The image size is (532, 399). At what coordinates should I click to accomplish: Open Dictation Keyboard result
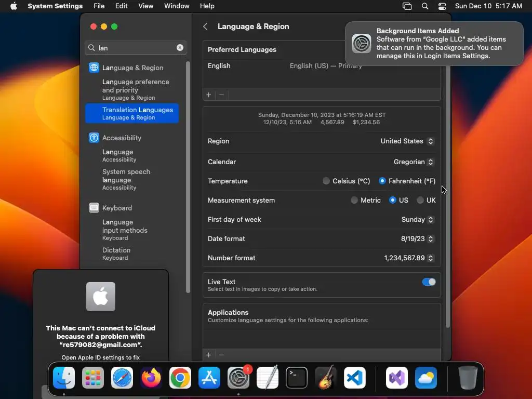[x=132, y=254]
